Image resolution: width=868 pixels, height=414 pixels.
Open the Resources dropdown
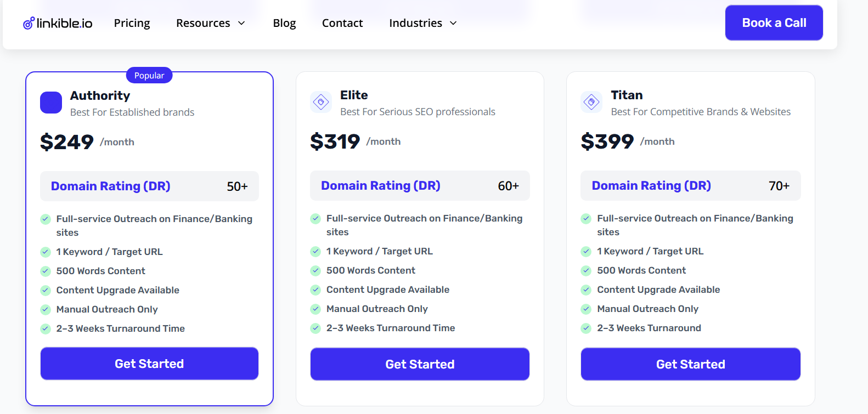click(x=203, y=23)
